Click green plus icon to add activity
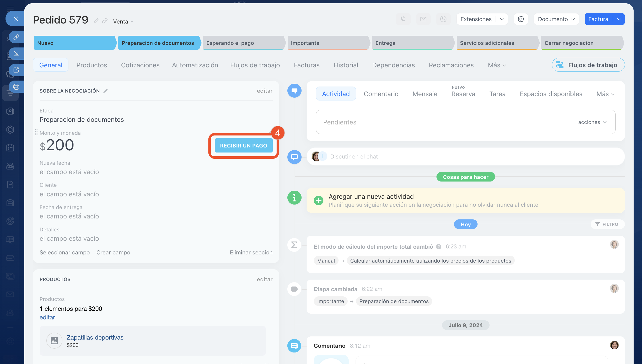The height and width of the screenshot is (364, 642). 318,200
